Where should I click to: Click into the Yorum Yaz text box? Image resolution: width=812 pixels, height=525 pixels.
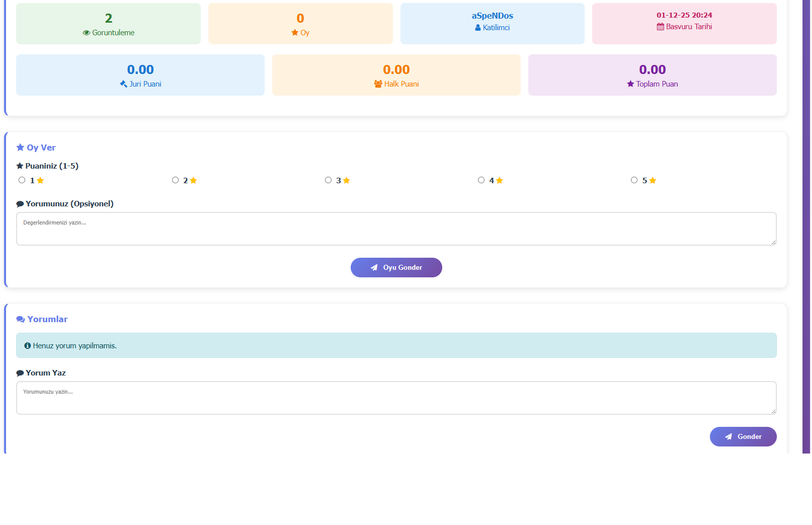396,398
